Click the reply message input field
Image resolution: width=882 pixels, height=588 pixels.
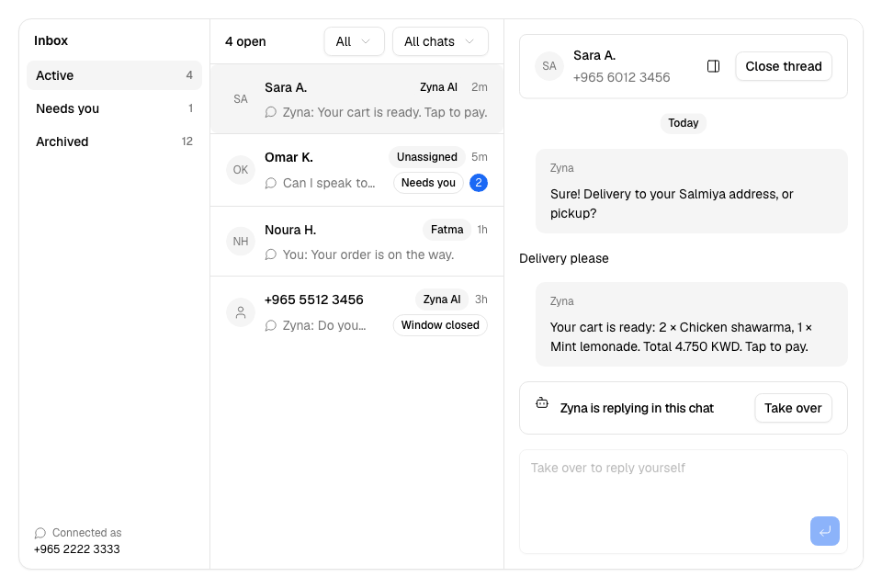coord(683,502)
